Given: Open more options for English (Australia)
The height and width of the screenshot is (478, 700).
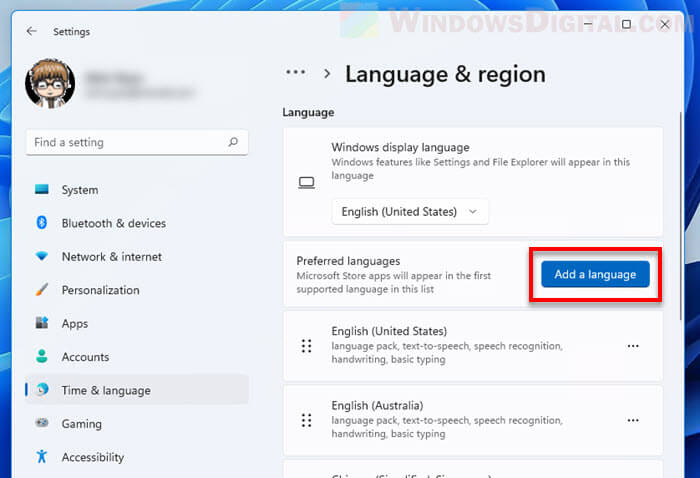Looking at the screenshot, I should 633,420.
